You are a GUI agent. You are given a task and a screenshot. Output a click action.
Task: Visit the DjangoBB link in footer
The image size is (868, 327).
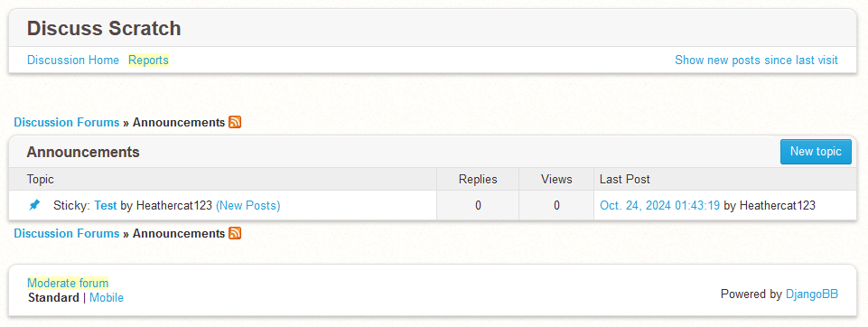(x=811, y=294)
